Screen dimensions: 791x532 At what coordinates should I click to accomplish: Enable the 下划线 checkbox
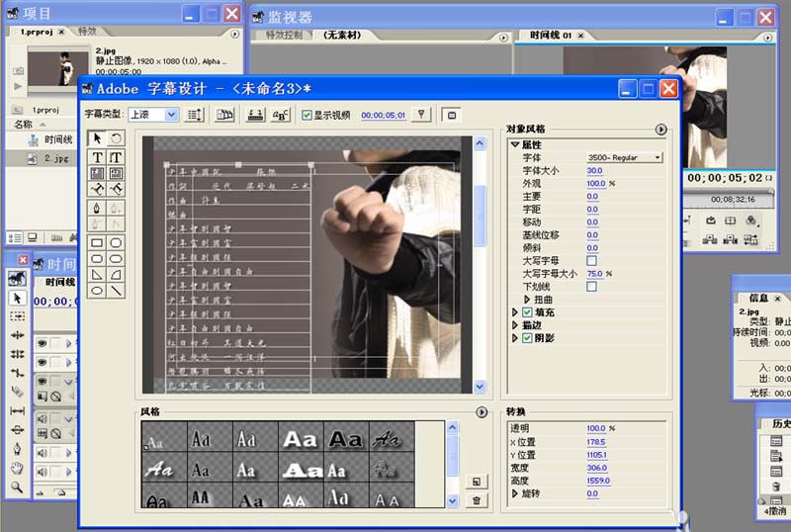(x=591, y=286)
